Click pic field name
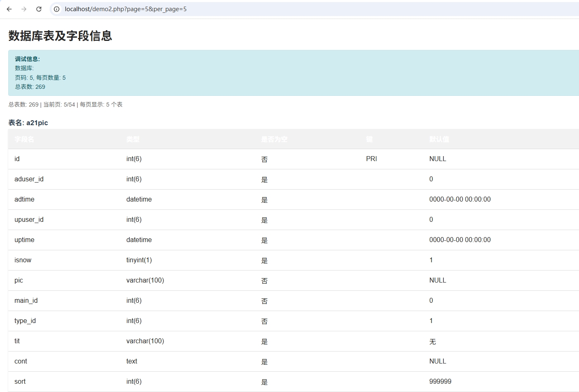 click(x=19, y=280)
